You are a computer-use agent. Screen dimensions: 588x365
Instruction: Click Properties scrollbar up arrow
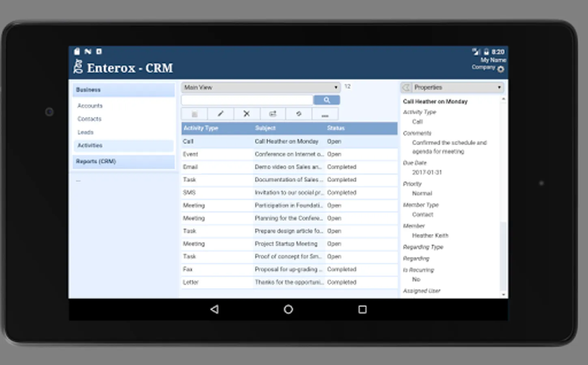pos(503,99)
